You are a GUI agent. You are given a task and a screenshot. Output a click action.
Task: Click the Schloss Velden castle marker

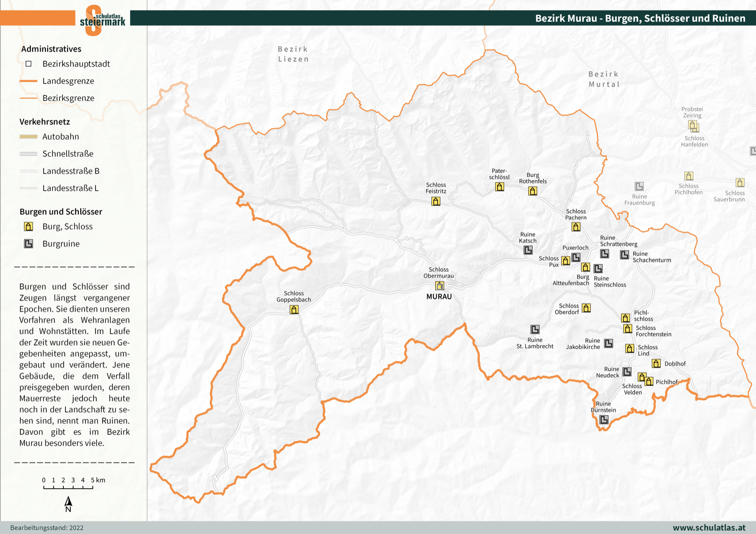(642, 377)
